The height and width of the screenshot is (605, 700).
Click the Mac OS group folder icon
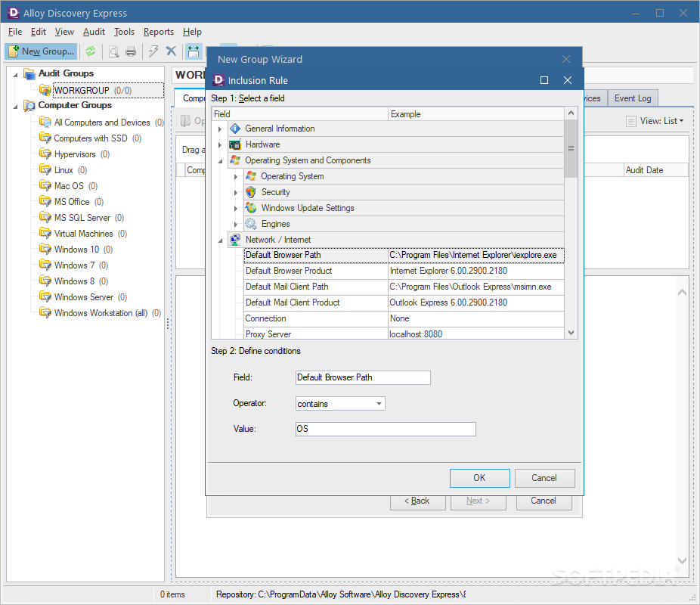[45, 186]
